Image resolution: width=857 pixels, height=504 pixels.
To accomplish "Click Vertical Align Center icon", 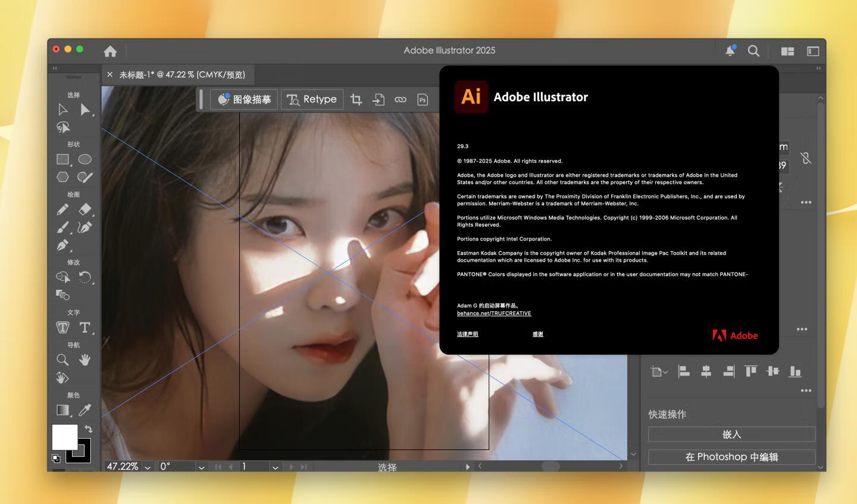I will click(773, 371).
